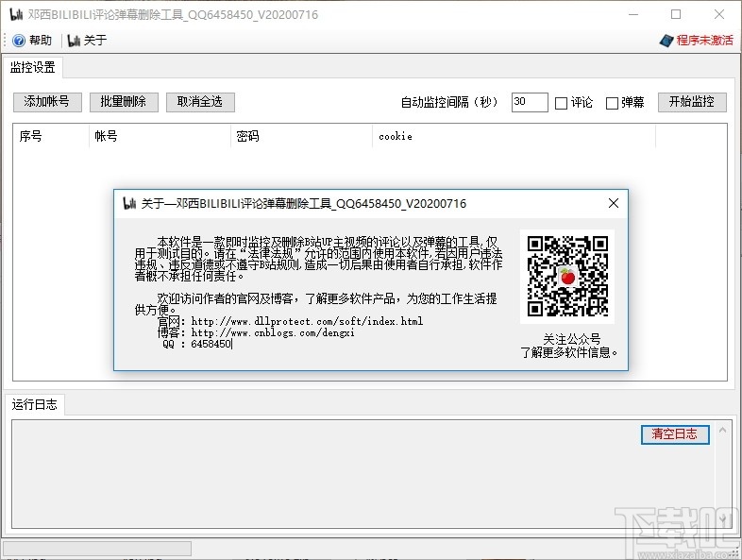This screenshot has height=560, width=742.
Task: Click the QR code image in dialog
Action: coord(567,277)
